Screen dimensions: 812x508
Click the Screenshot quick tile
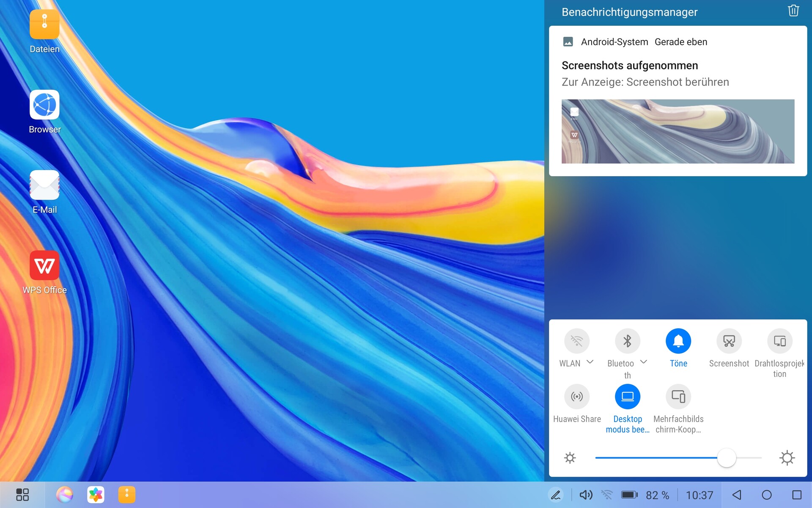pyautogui.click(x=729, y=341)
